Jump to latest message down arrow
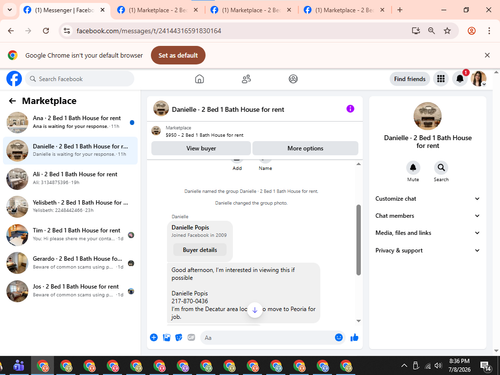 point(255,310)
